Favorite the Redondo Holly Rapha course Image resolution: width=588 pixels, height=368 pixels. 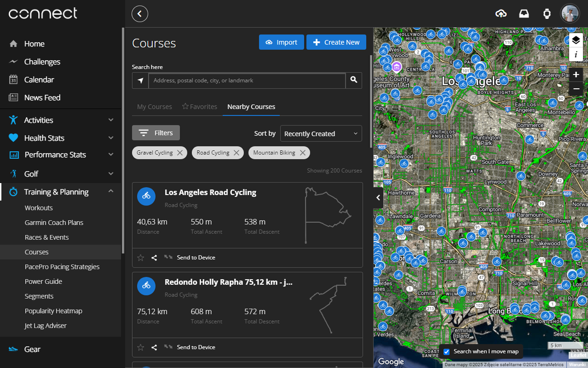coord(141,347)
